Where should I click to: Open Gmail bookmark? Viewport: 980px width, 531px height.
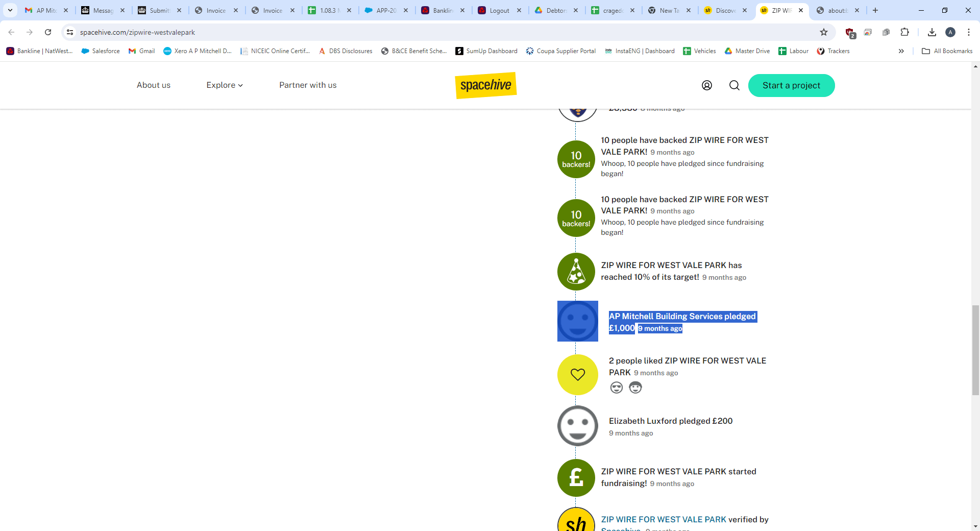[142, 51]
